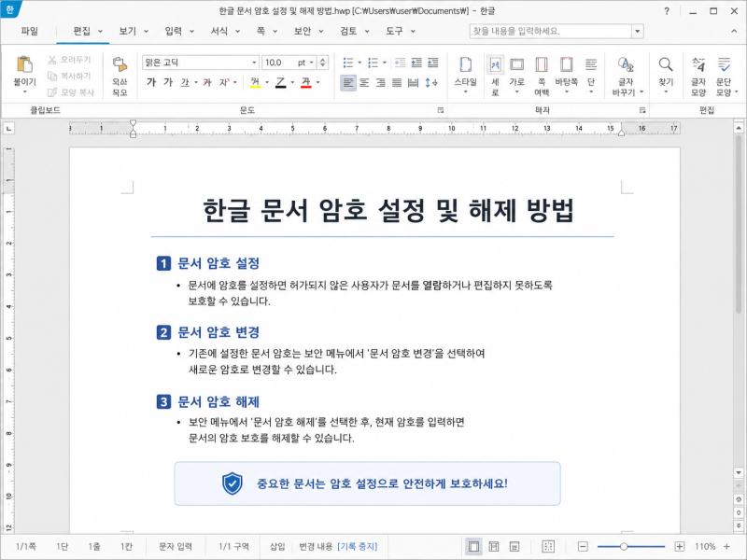Select justify align paragraph

[397, 83]
